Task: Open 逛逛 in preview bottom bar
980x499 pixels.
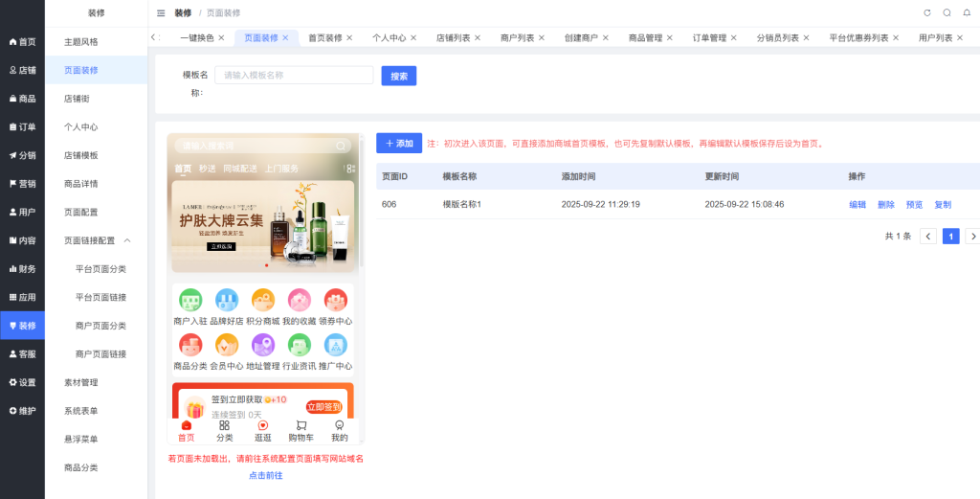Action: (x=263, y=431)
